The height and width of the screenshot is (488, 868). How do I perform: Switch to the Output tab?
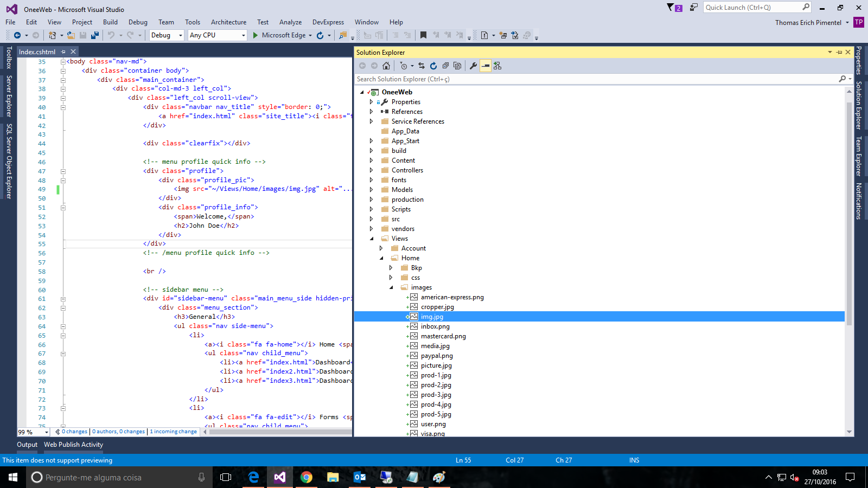pos(27,445)
